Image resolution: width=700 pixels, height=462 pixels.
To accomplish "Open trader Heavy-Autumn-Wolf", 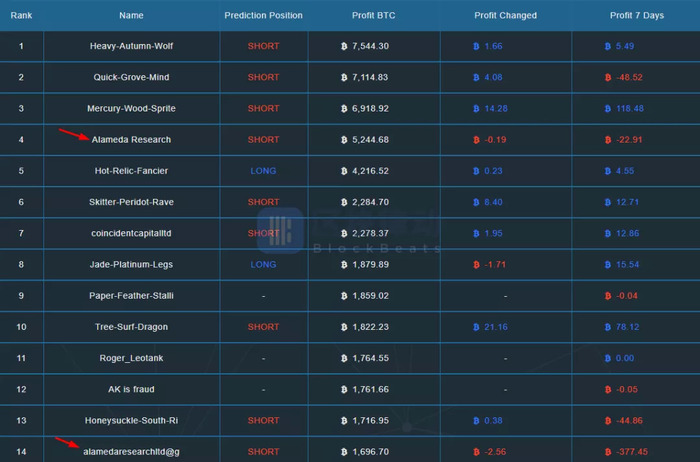I will (131, 46).
